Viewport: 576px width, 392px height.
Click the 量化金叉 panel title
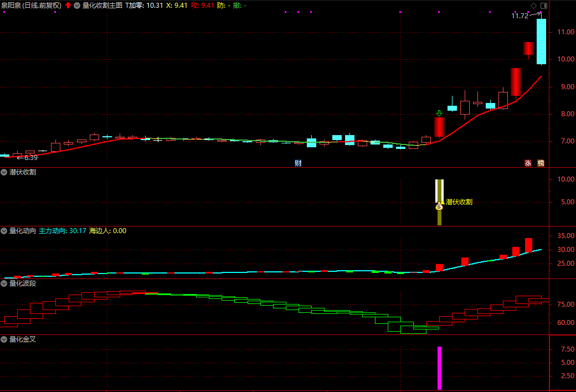pyautogui.click(x=22, y=339)
